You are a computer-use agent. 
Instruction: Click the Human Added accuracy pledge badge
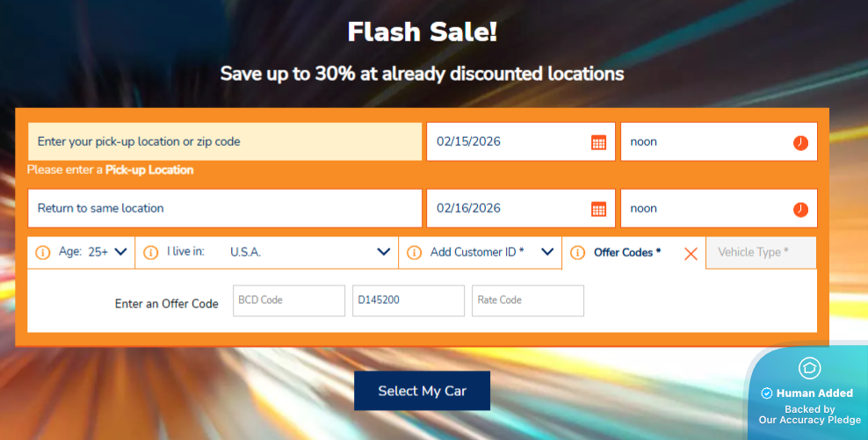tap(808, 392)
